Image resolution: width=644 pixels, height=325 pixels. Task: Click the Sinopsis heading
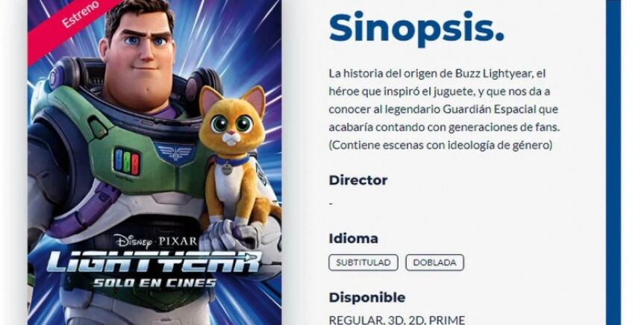pos(416,28)
